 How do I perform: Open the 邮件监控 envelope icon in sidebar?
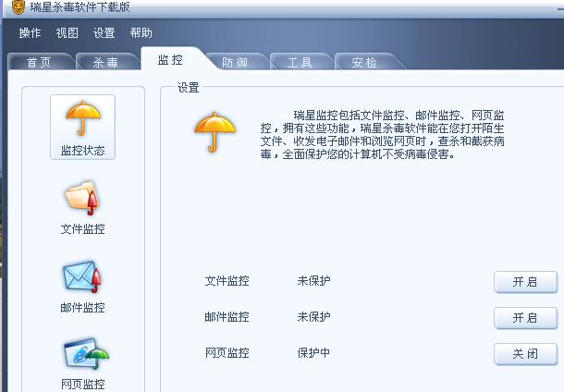82,277
